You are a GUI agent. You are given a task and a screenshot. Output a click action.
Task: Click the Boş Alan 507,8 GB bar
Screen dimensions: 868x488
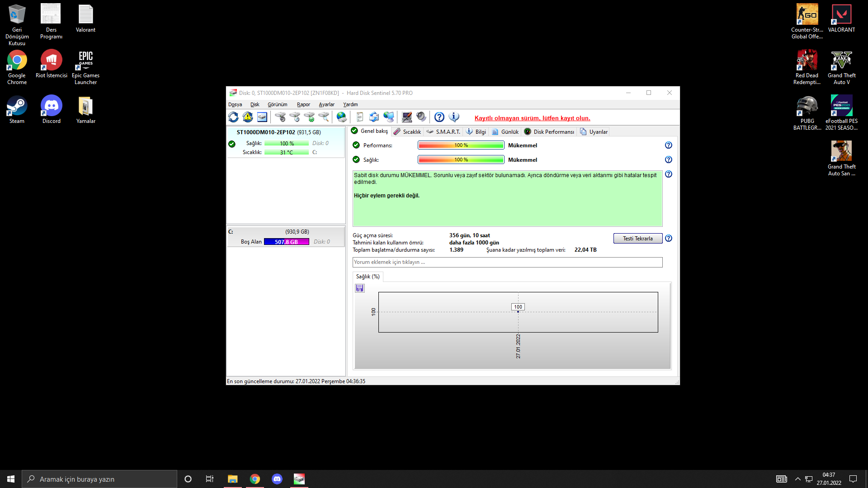pyautogui.click(x=286, y=242)
